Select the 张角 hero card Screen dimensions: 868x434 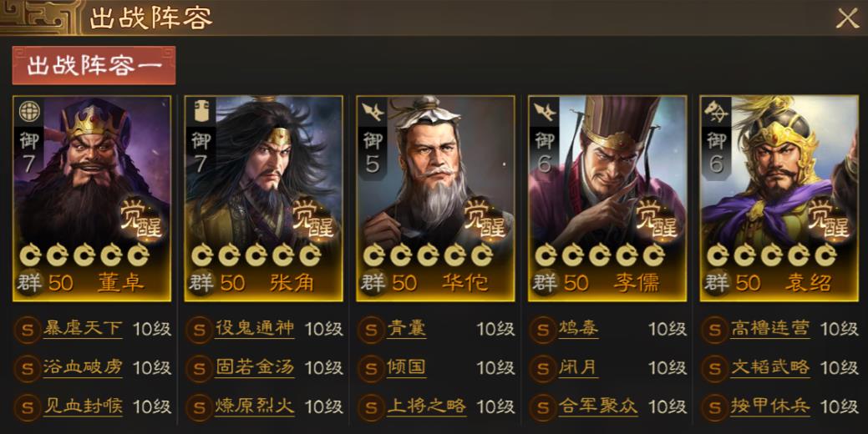pyautogui.click(x=263, y=199)
